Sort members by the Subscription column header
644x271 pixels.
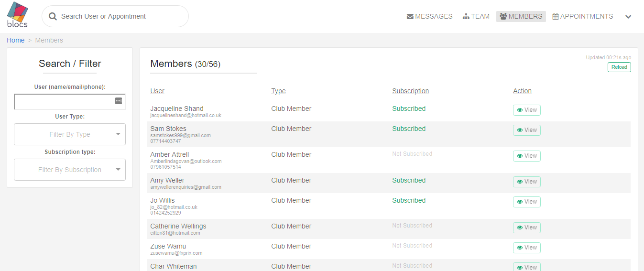pyautogui.click(x=411, y=91)
